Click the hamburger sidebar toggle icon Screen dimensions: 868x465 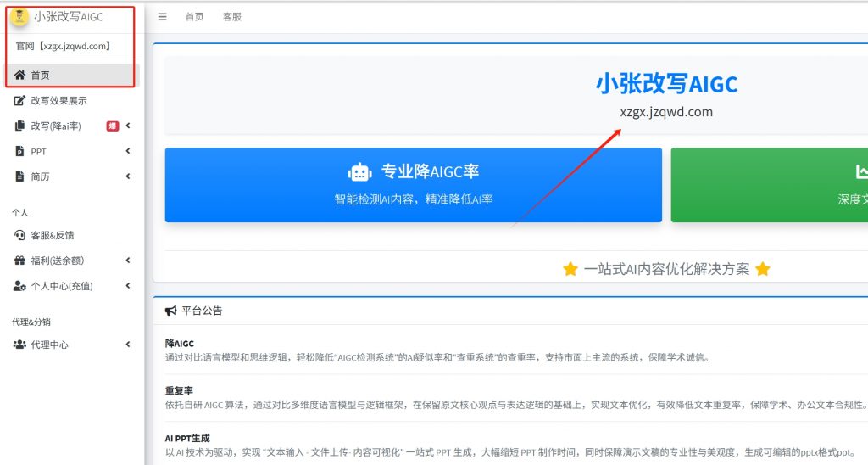[x=163, y=16]
